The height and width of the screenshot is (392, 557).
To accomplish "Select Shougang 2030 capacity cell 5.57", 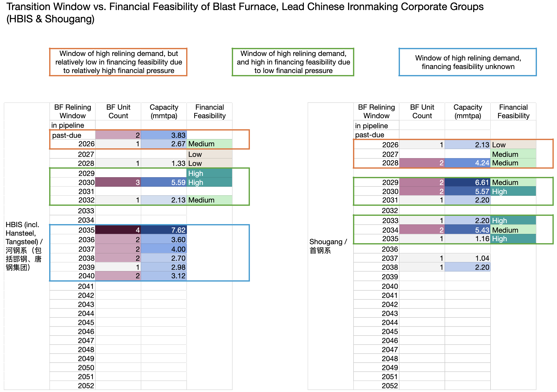I will (468, 191).
